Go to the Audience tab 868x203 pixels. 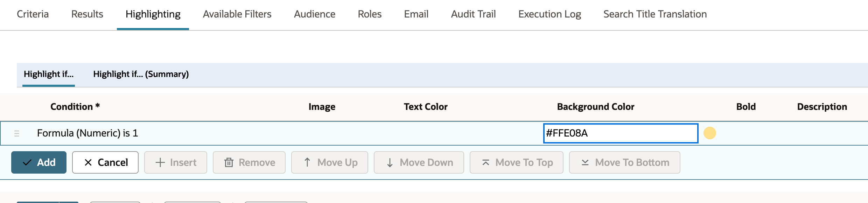pos(314,14)
